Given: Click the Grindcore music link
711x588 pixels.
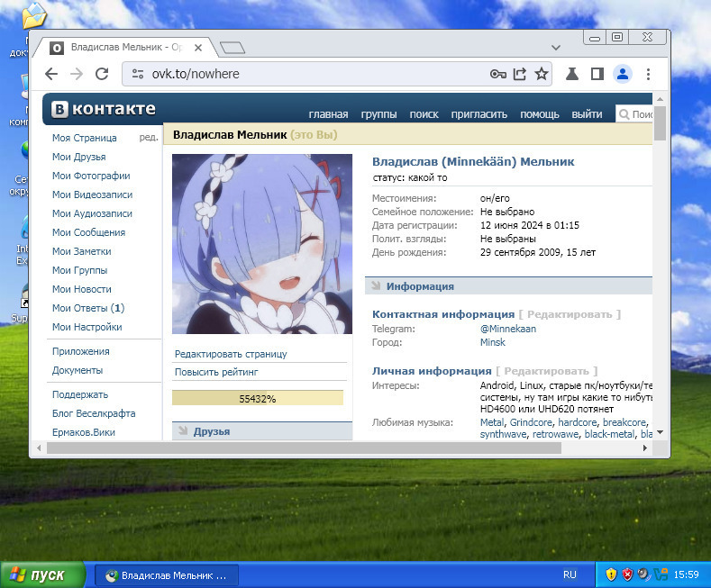Looking at the screenshot, I should [531, 422].
